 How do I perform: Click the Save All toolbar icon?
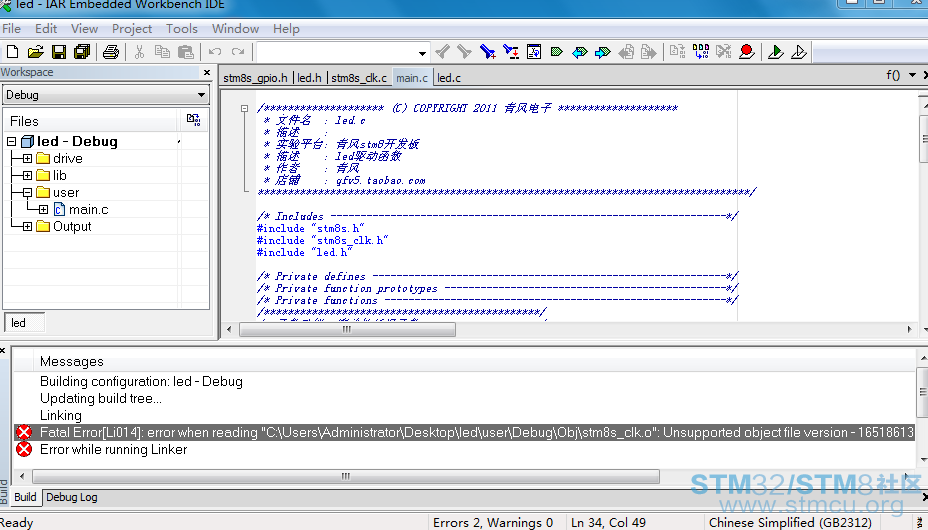point(82,52)
